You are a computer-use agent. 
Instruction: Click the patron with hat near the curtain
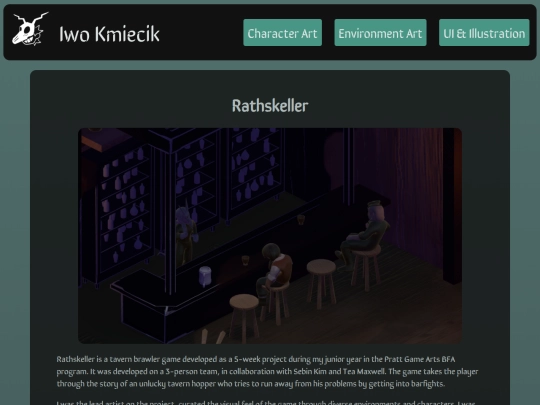[x=365, y=231]
